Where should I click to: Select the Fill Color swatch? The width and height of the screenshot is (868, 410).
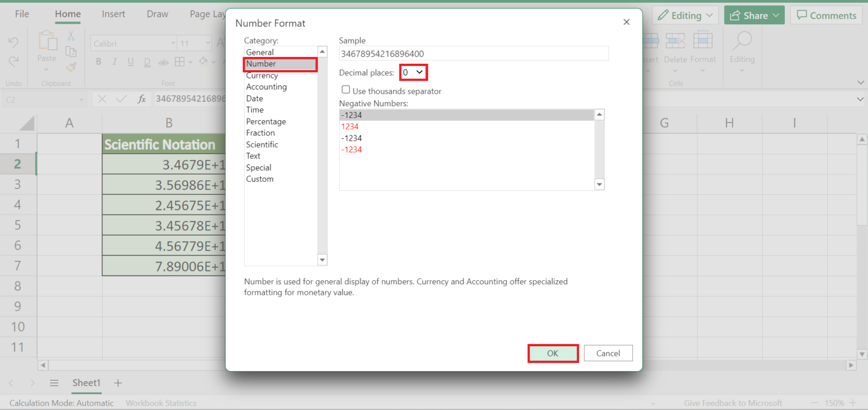point(202,62)
